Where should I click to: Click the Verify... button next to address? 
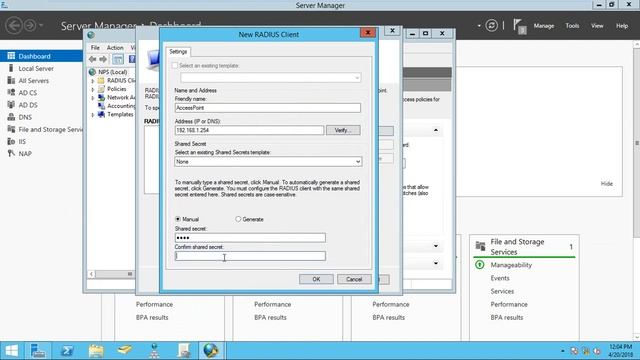343,130
